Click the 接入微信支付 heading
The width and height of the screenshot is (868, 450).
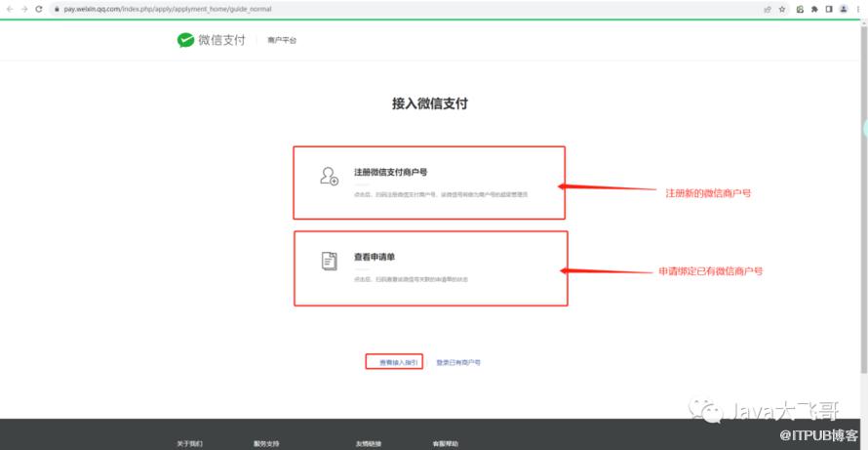pos(429,103)
